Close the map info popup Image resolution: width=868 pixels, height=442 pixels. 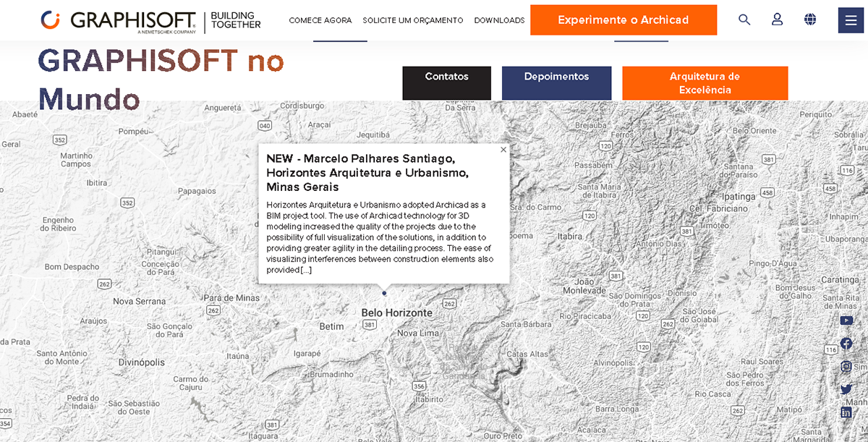[x=503, y=150]
